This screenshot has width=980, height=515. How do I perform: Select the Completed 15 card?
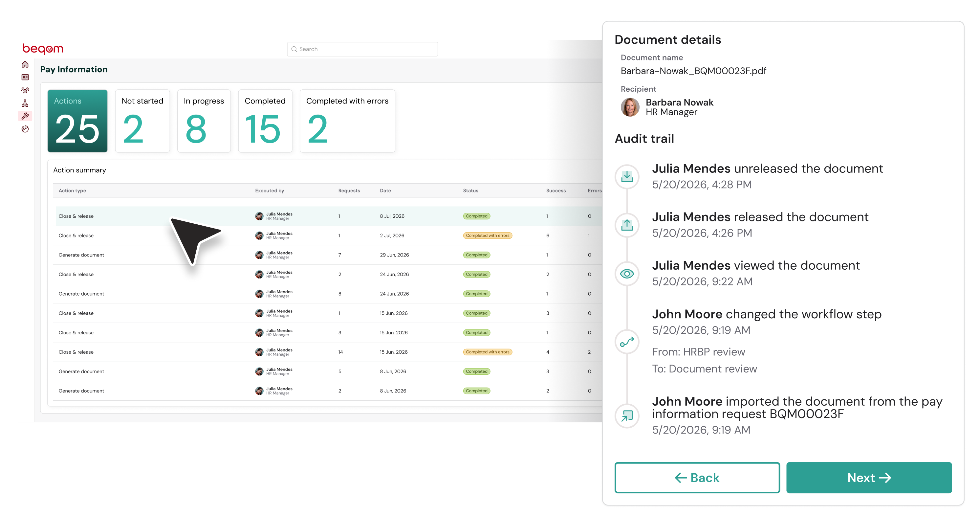tap(265, 121)
